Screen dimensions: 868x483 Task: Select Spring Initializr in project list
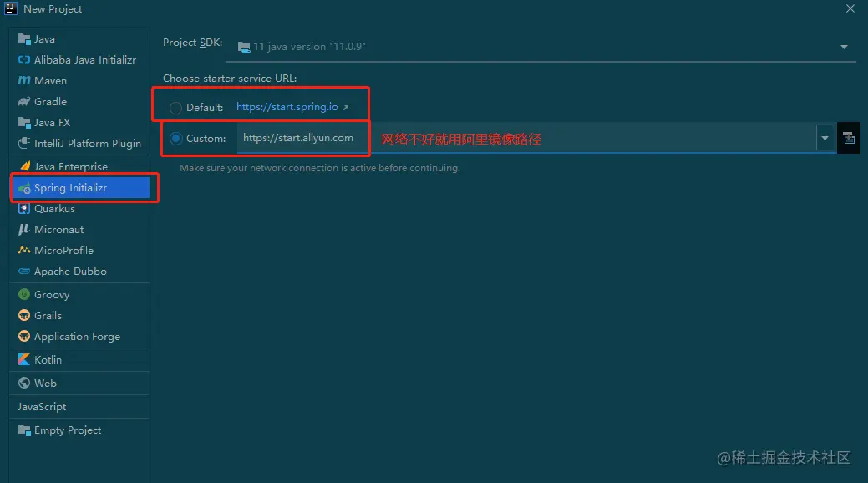79,188
